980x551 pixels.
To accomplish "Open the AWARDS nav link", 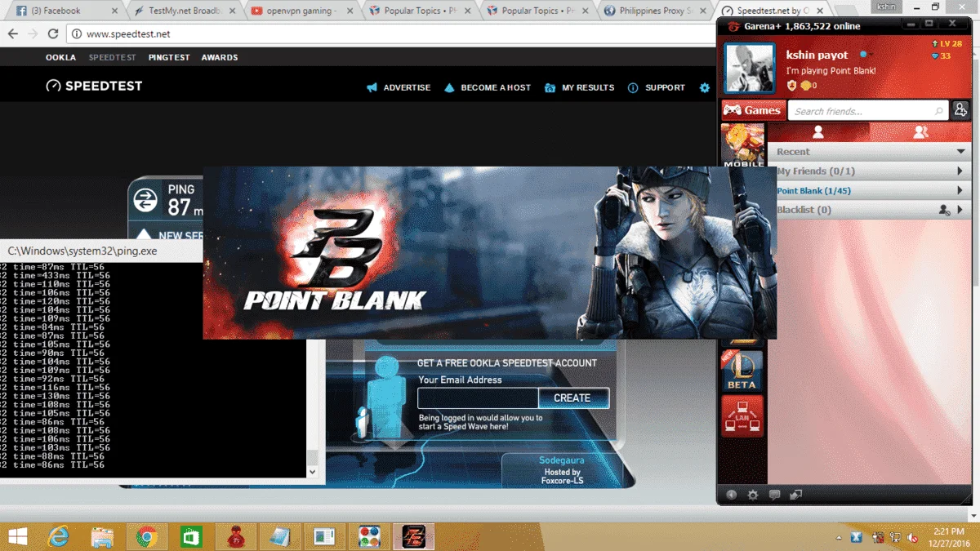I will coord(220,57).
